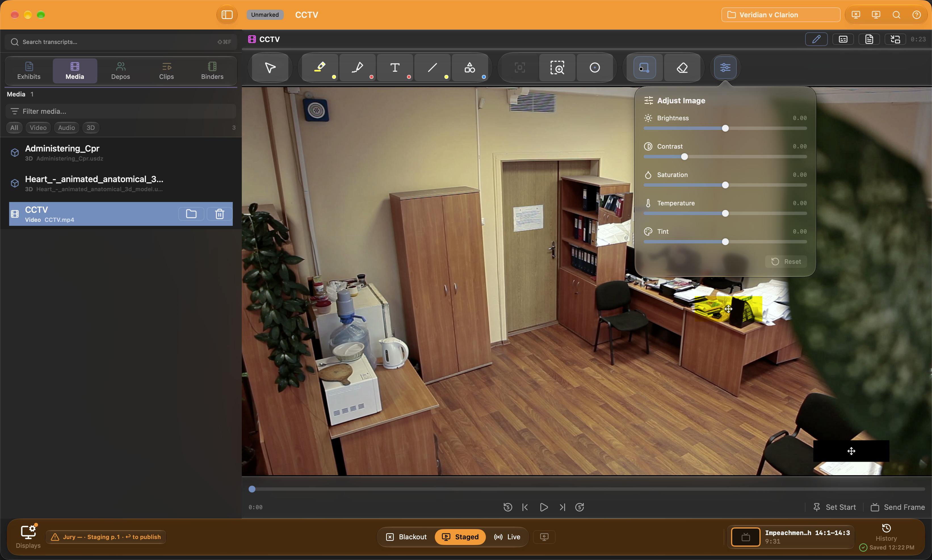Click the focus frame tool
Screen dimensions: 932x560
(520, 68)
